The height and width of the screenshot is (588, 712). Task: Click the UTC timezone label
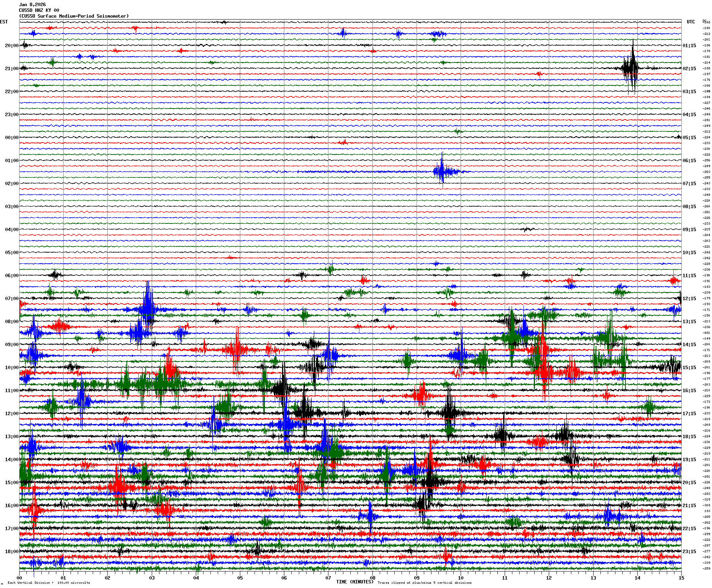pos(691,22)
